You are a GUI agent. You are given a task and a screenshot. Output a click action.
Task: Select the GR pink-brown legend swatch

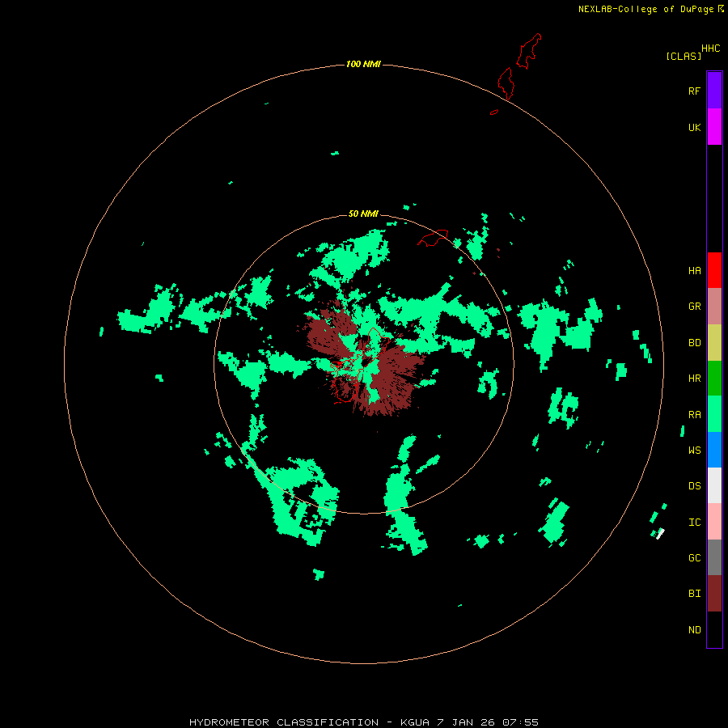pyautogui.click(x=714, y=307)
